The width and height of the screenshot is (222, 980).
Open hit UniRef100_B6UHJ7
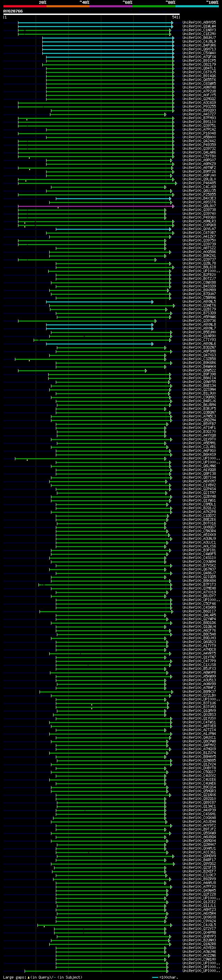pos(199,38)
